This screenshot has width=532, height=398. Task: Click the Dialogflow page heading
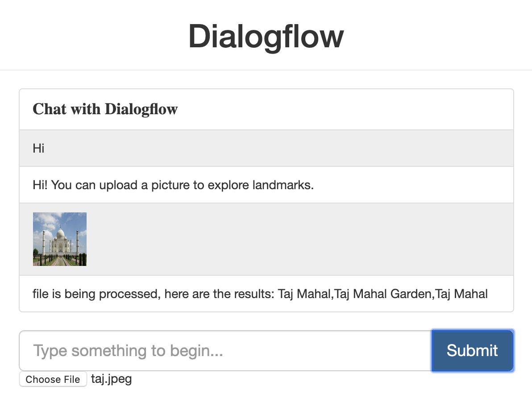point(266,36)
